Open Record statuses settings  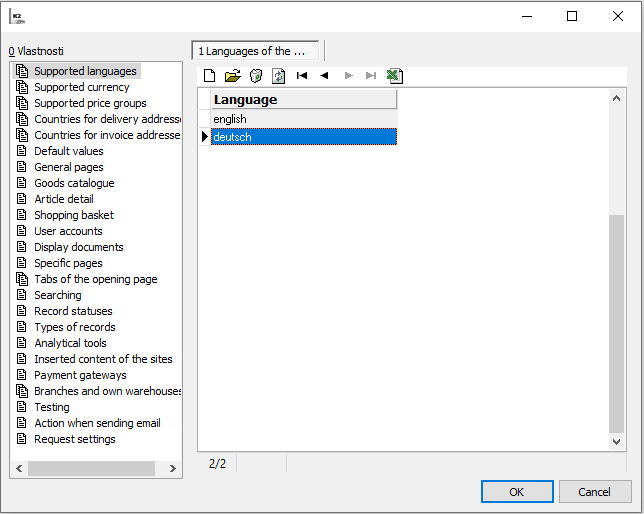[73, 311]
